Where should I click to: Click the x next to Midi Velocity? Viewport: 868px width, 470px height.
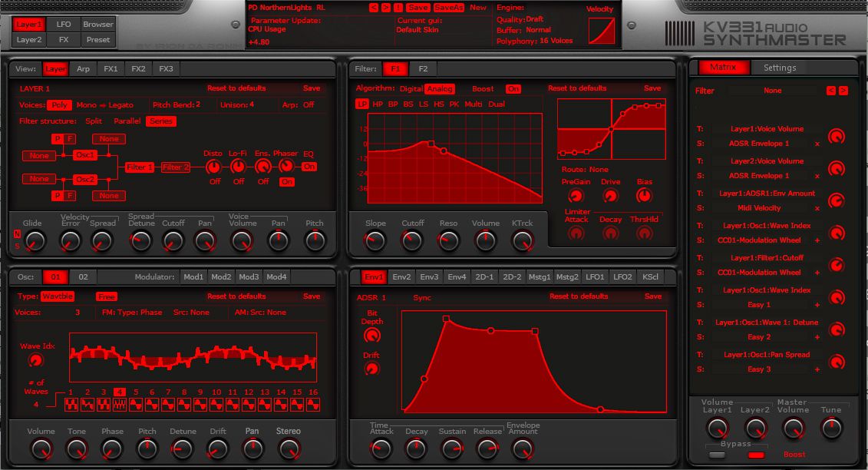[817, 208]
